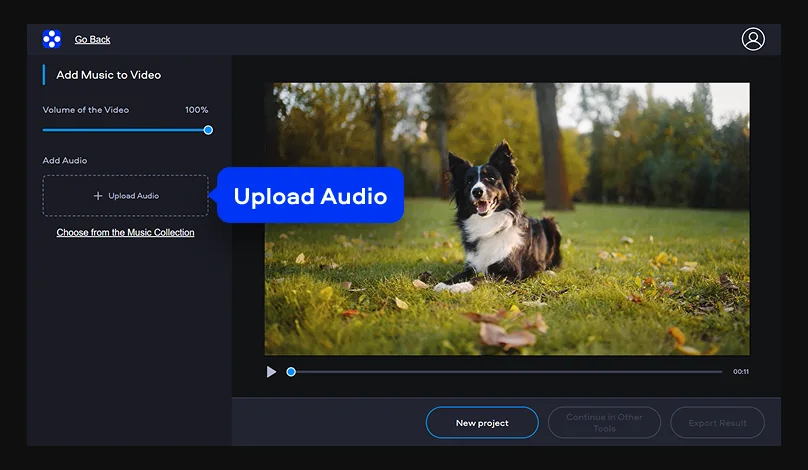This screenshot has width=808, height=470.
Task: Click the dog video preview
Action: click(x=507, y=219)
